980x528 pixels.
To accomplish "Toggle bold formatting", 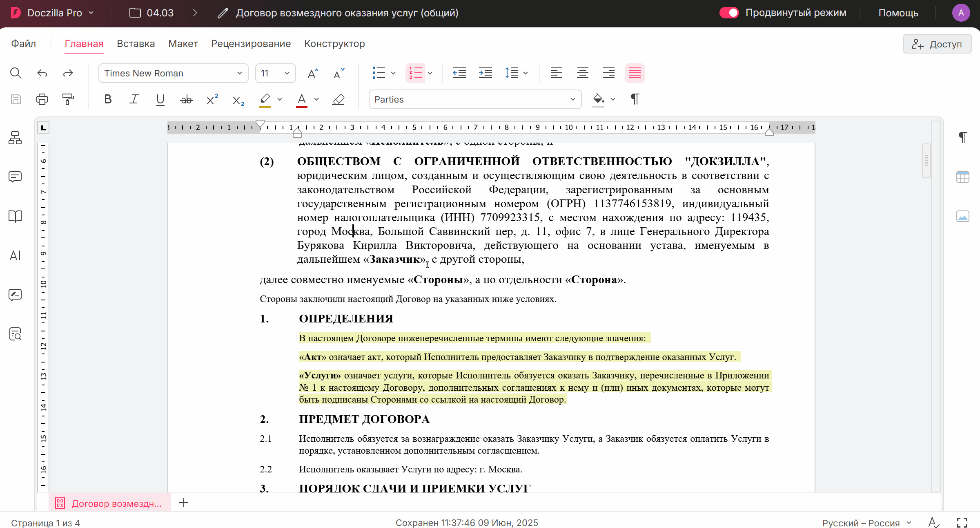I will coord(108,99).
